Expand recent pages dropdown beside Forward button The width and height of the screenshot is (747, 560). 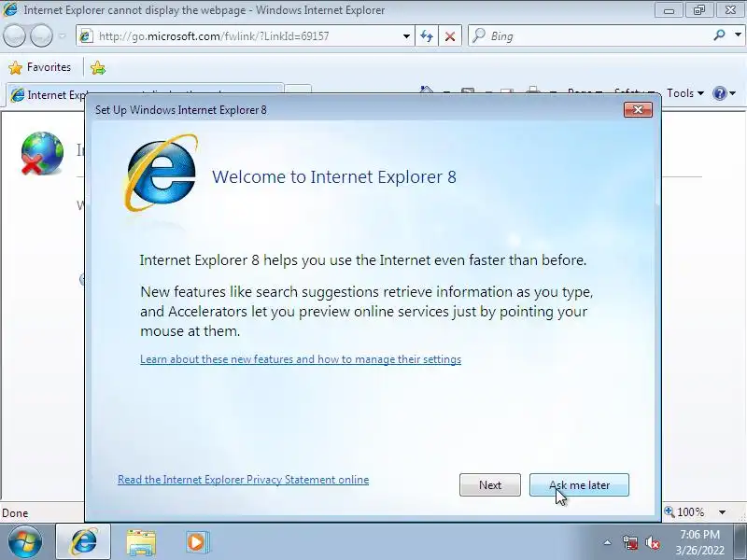point(63,36)
